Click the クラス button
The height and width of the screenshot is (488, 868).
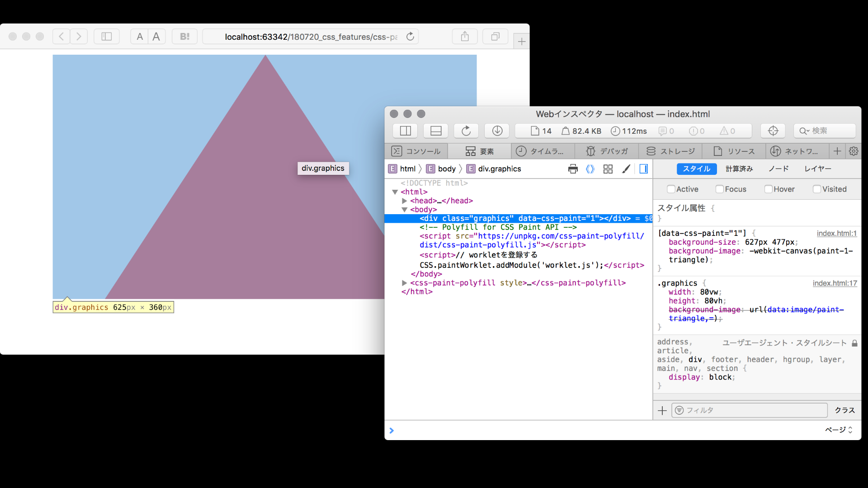pos(844,410)
